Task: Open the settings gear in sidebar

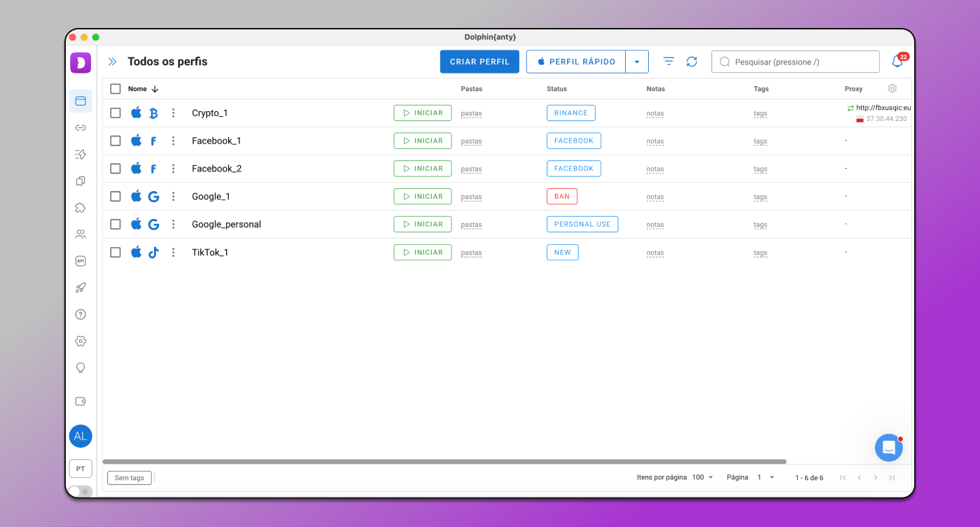Action: point(80,341)
